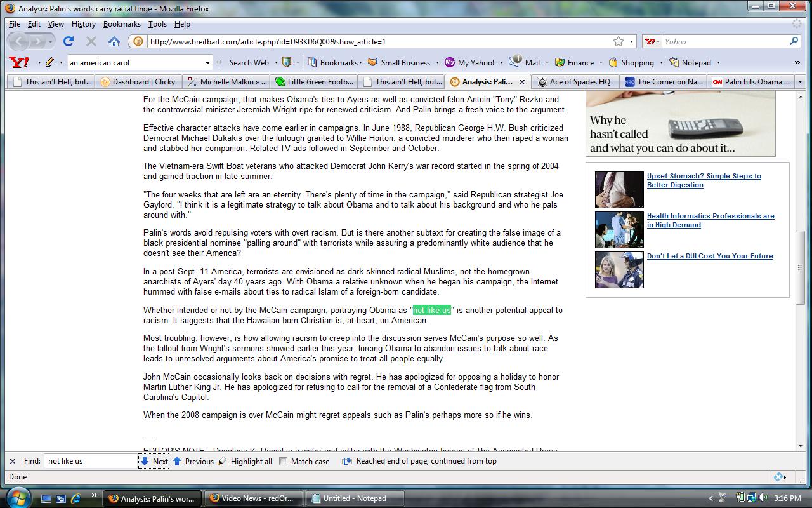Click the vertical page scrollbar thumb
Image resolution: width=812 pixels, height=508 pixels.
point(800,267)
